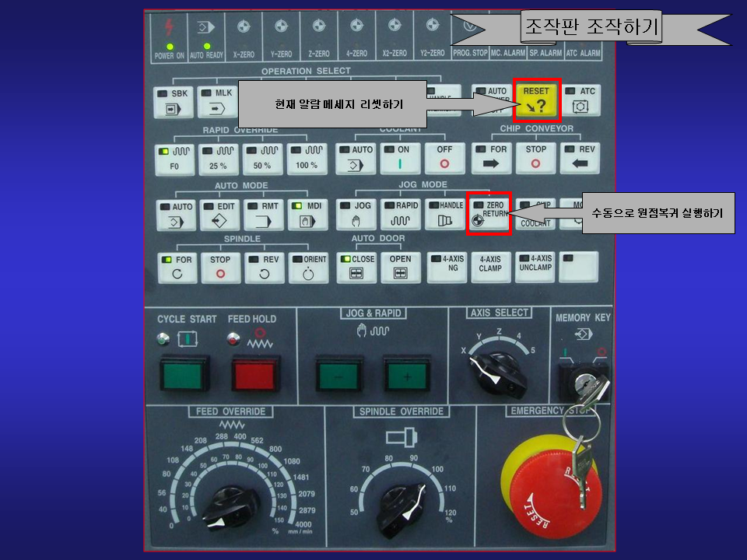Select the JOG mode button
Viewport: 747px width, 560px height.
(x=356, y=215)
